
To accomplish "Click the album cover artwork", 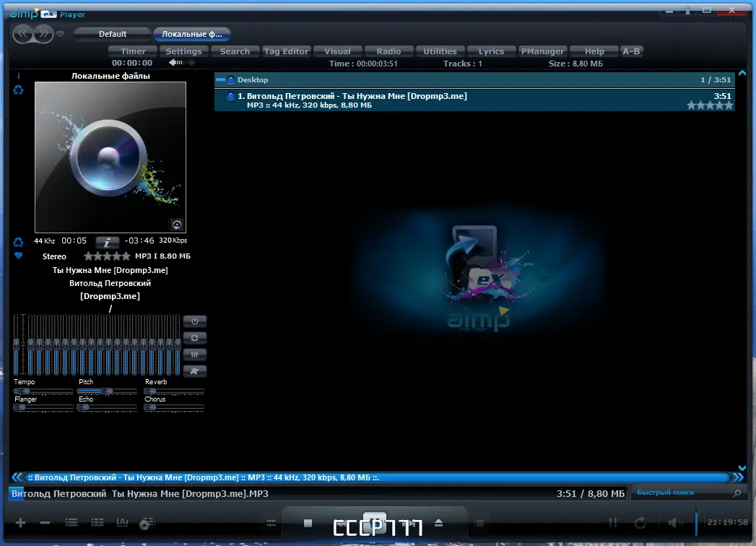I will (x=110, y=157).
